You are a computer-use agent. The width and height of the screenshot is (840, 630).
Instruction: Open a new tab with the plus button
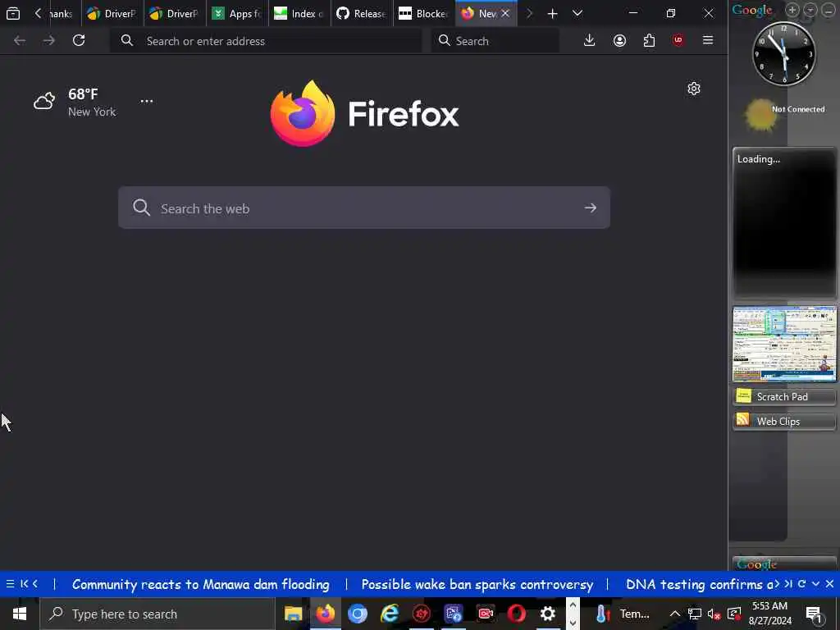click(x=552, y=13)
